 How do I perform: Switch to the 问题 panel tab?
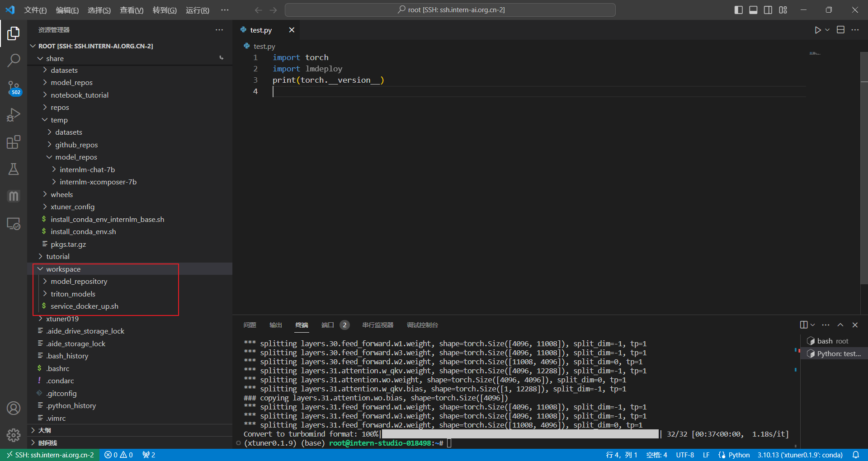tap(250, 325)
